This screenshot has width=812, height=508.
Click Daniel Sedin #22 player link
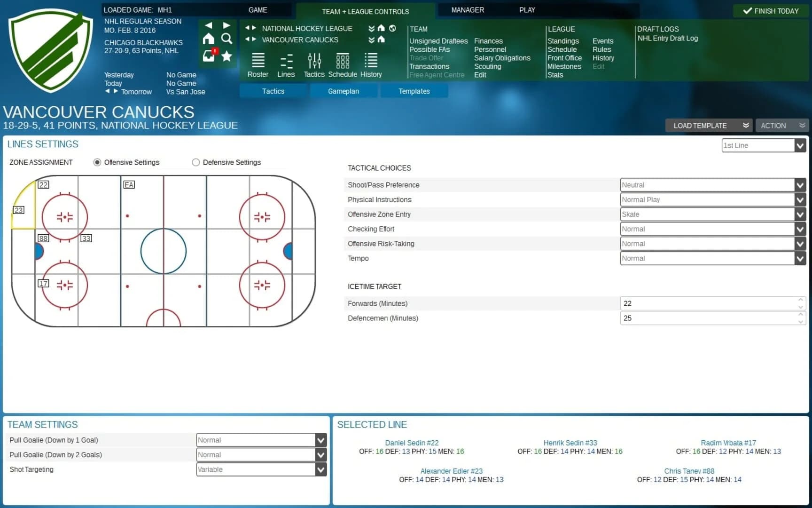pos(412,443)
